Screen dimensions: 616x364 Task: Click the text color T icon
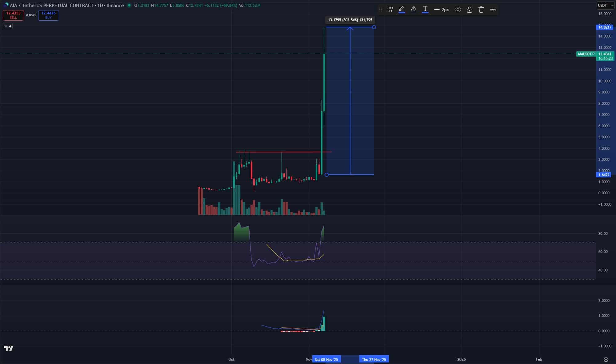425,9
